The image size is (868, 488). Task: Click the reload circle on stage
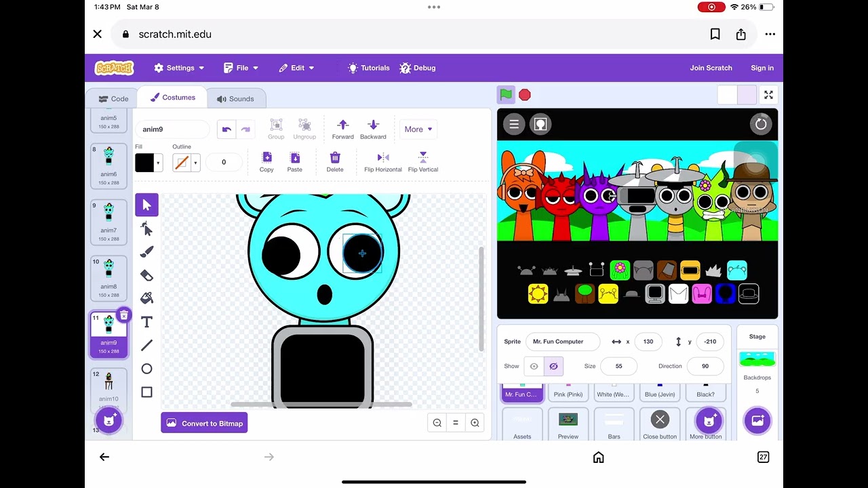click(x=761, y=124)
